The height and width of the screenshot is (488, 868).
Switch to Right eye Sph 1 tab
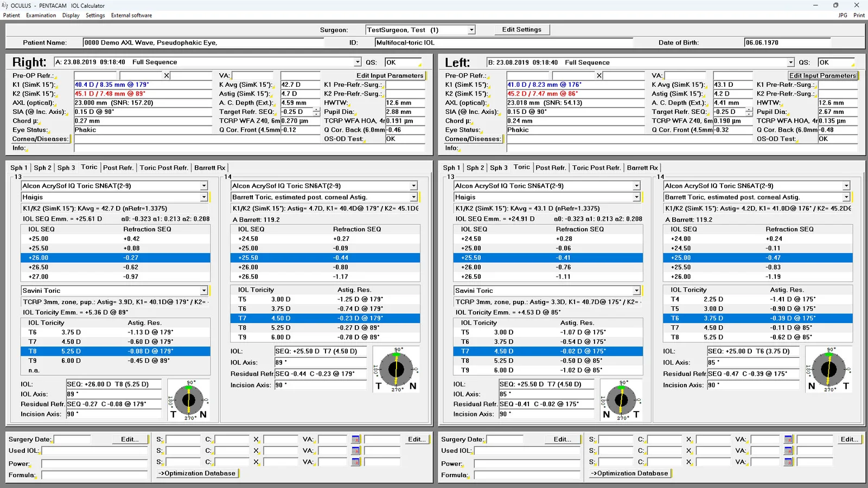(19, 168)
